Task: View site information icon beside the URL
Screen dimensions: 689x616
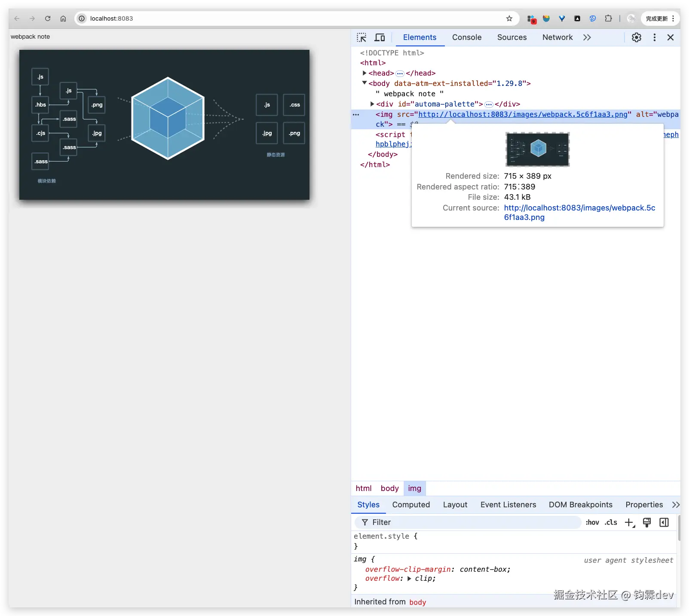Action: 82,18
